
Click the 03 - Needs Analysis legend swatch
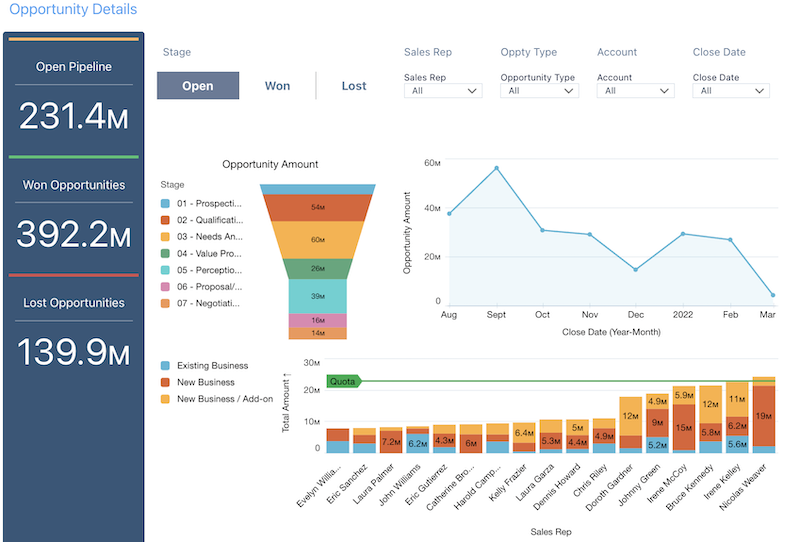tap(165, 237)
